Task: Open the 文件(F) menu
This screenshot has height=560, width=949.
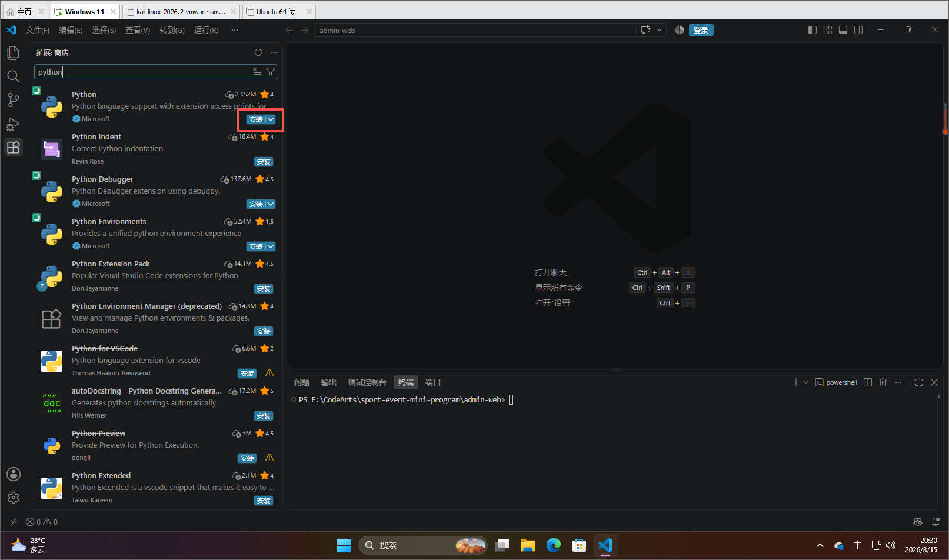Action: [38, 30]
